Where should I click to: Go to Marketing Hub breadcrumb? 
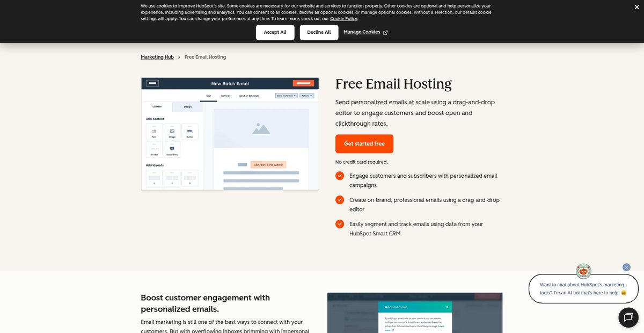(157, 57)
